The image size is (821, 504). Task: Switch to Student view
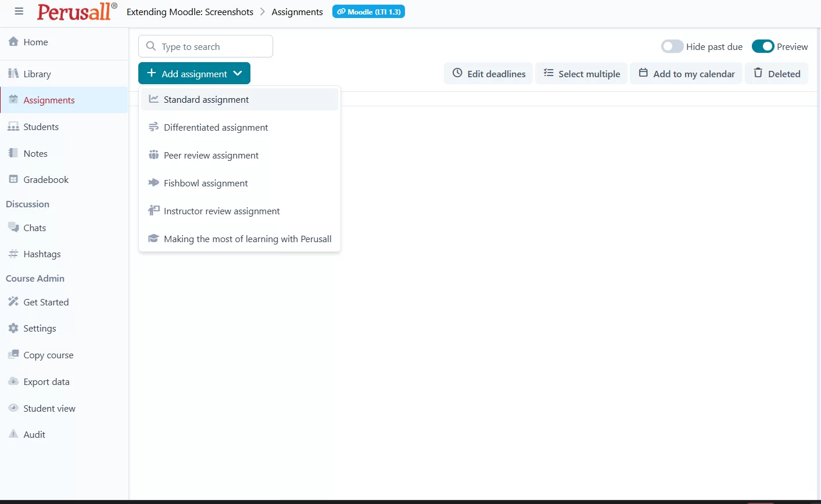pos(49,409)
